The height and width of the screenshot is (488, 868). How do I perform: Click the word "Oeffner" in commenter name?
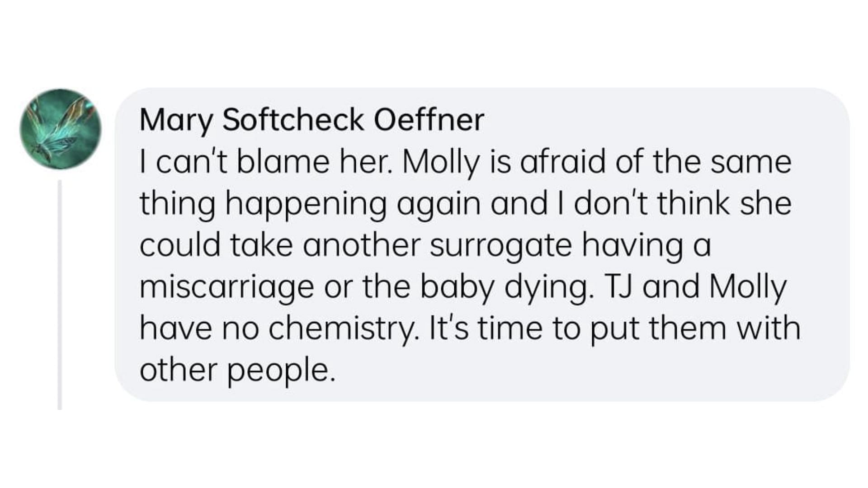[x=429, y=120]
